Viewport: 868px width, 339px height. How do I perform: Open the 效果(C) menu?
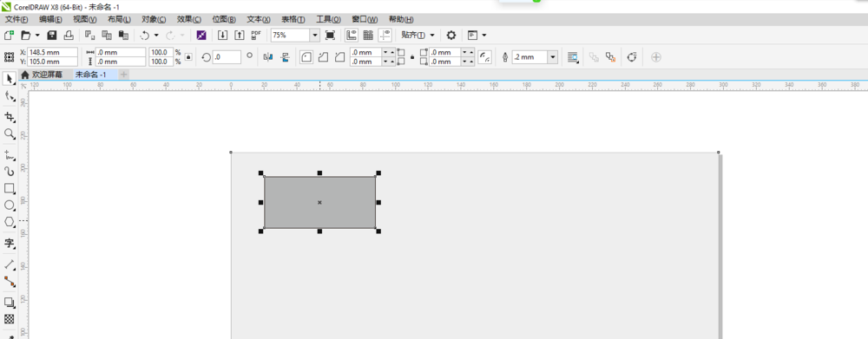point(188,19)
